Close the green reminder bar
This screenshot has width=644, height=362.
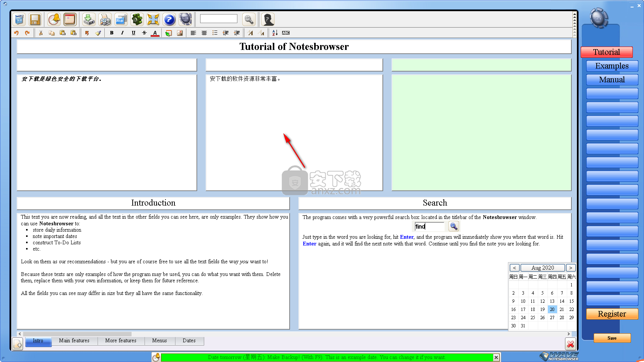coord(496,358)
